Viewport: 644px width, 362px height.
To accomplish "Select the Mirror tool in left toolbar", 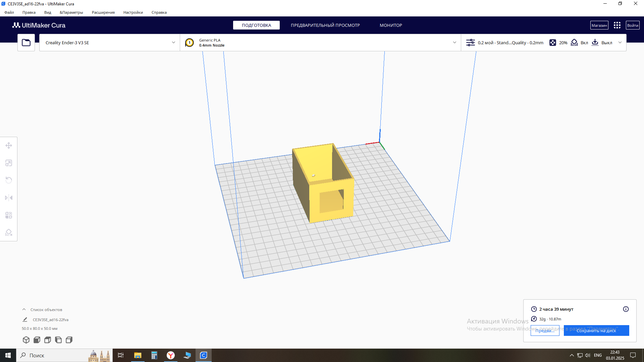I will [x=9, y=198].
